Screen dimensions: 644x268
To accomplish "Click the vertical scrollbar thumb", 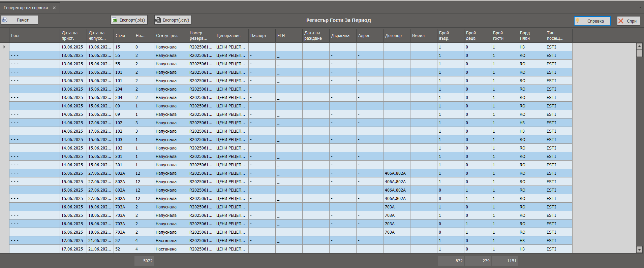I will 639,54.
